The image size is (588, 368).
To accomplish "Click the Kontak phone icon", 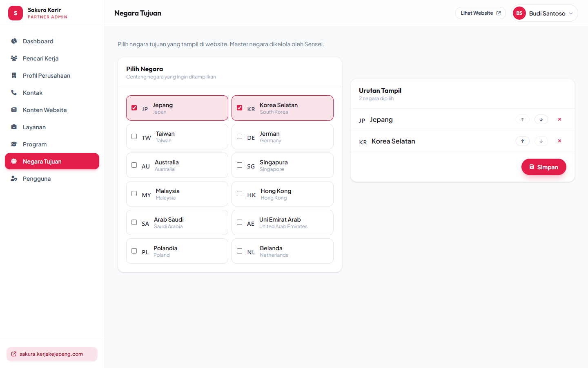I will pyautogui.click(x=14, y=93).
